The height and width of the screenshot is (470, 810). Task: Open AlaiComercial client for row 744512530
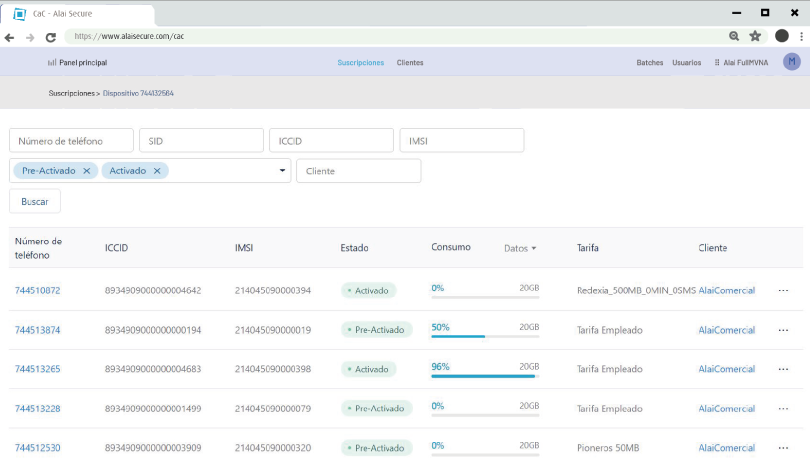click(726, 448)
